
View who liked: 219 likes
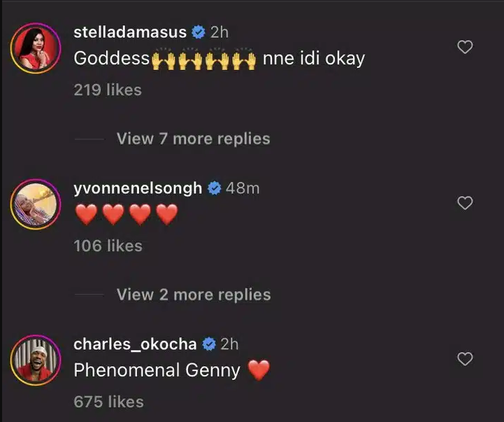pyautogui.click(x=108, y=90)
